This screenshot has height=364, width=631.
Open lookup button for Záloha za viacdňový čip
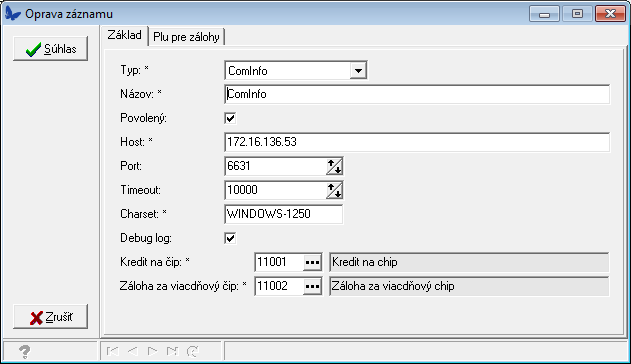point(313,286)
